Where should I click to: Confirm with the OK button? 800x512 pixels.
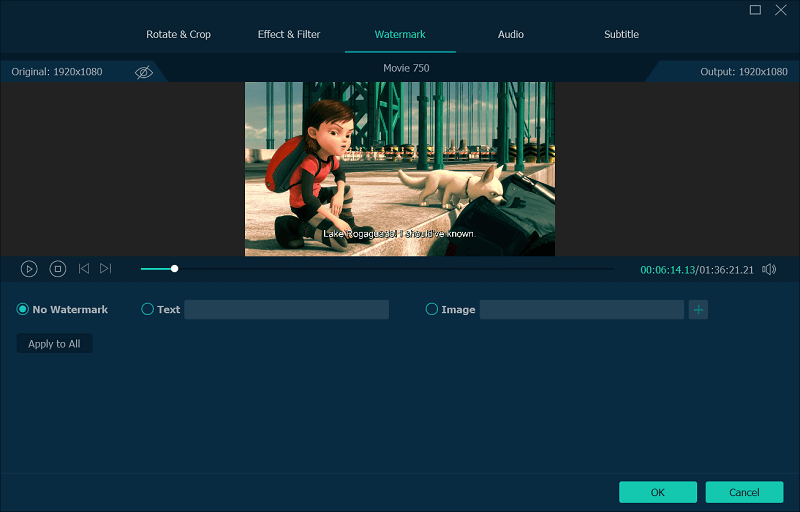pyautogui.click(x=658, y=492)
